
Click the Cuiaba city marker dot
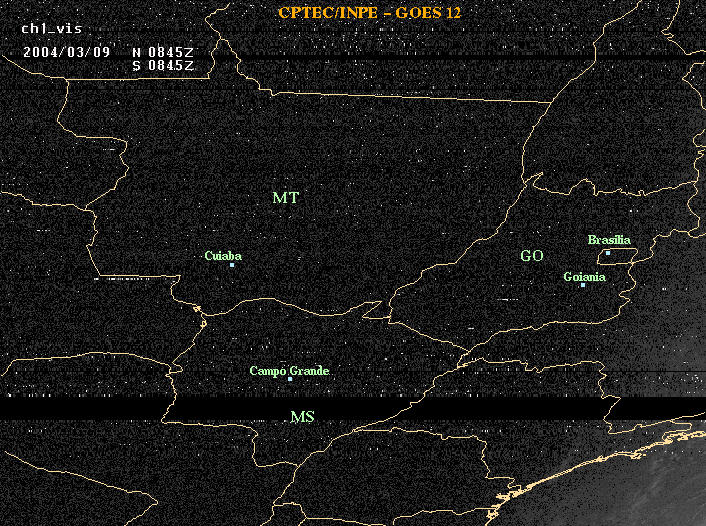(x=232, y=265)
